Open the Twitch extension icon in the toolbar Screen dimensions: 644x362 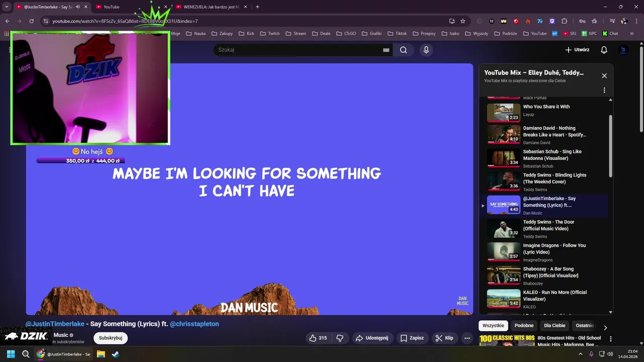tap(552, 21)
